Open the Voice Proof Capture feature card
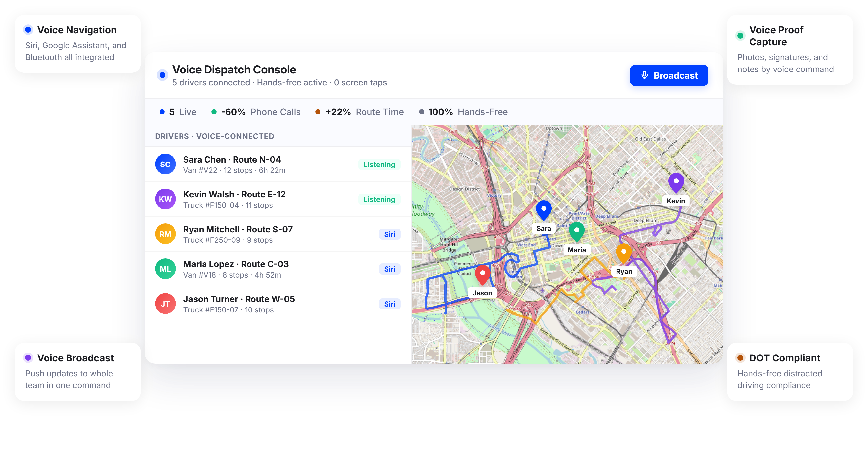Screen dimensions: 868x475 coord(790,49)
